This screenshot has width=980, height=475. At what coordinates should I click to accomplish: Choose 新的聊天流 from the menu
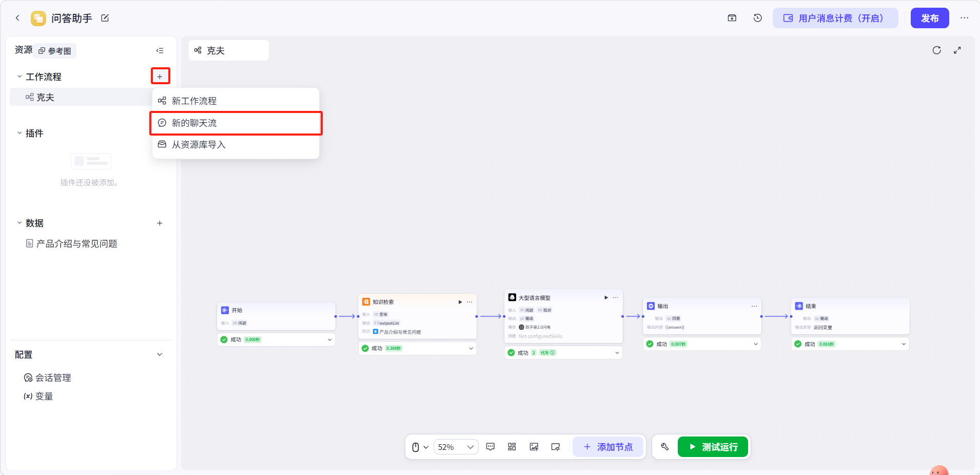tap(236, 123)
